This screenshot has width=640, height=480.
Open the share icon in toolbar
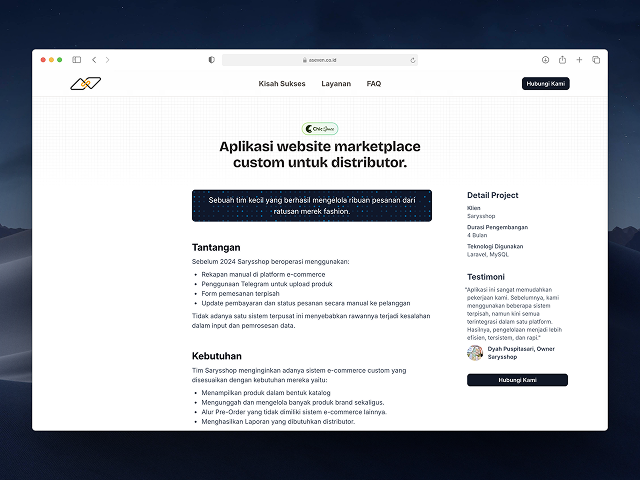tap(562, 60)
